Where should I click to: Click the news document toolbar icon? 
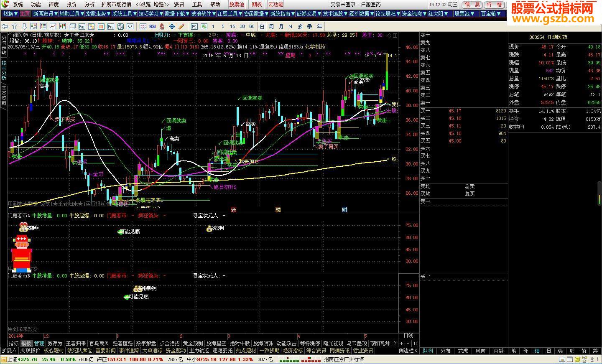pos(72,26)
